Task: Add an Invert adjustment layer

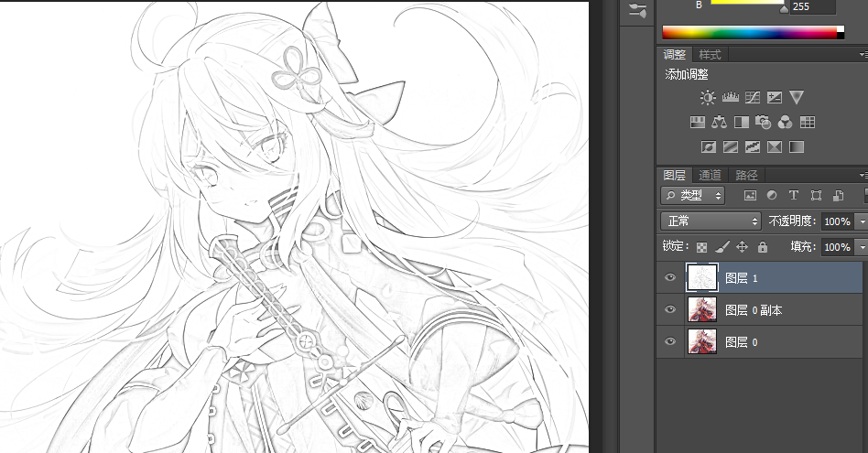Action: 709,146
